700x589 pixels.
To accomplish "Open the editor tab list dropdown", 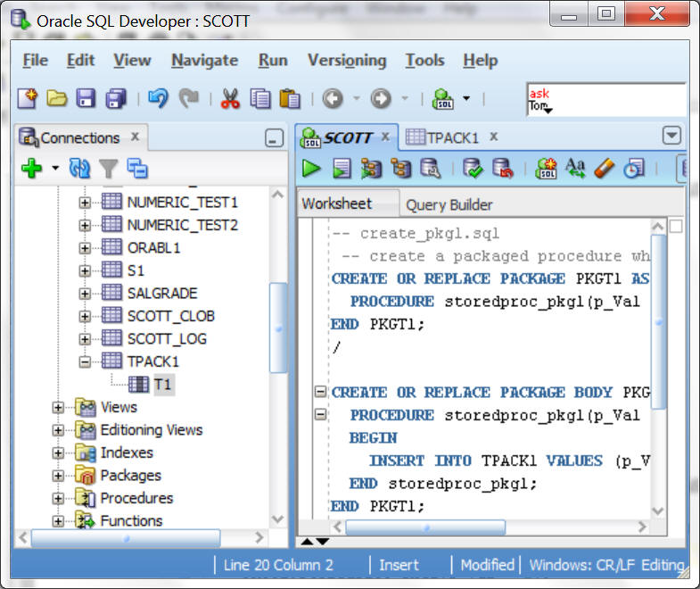I will [671, 136].
